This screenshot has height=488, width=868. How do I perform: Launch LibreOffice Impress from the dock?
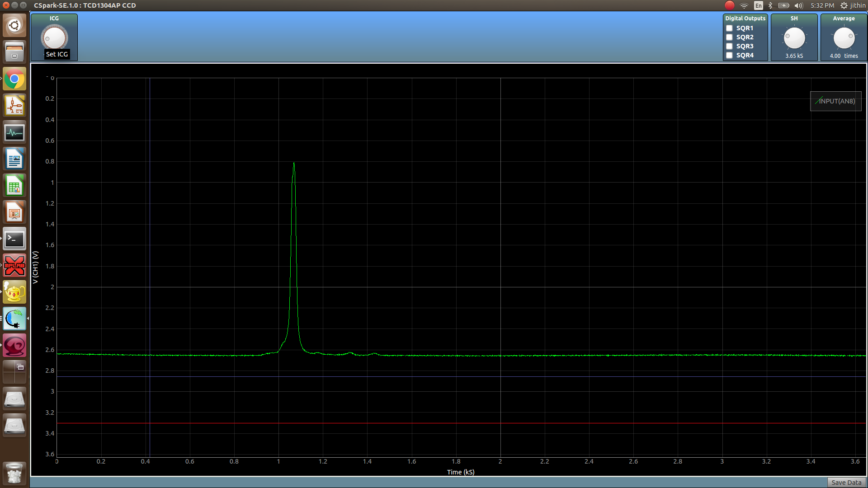[14, 212]
